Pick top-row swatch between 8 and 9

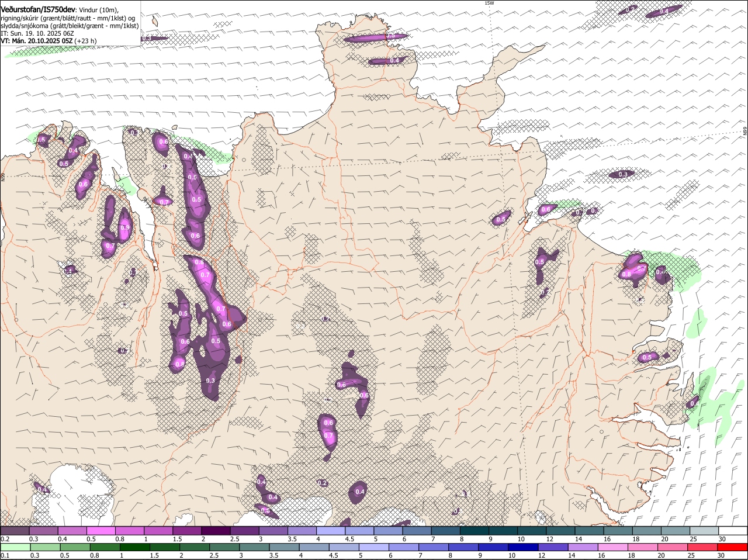point(475,531)
